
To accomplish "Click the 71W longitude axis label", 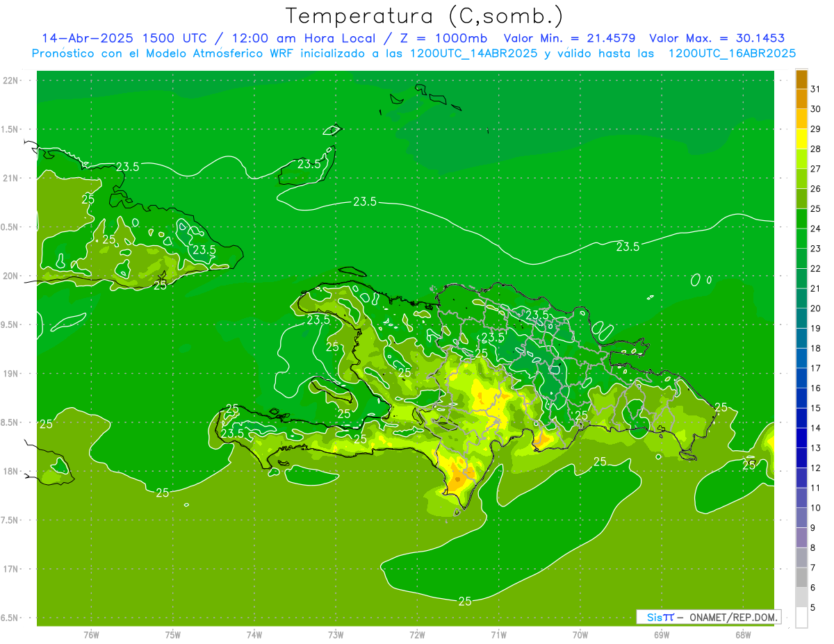I will click(x=498, y=635).
